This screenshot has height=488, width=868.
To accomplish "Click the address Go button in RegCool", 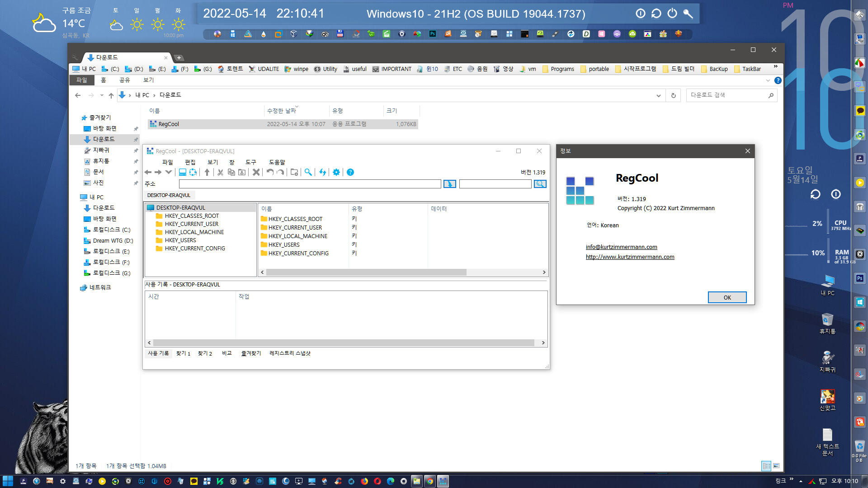I will [450, 184].
